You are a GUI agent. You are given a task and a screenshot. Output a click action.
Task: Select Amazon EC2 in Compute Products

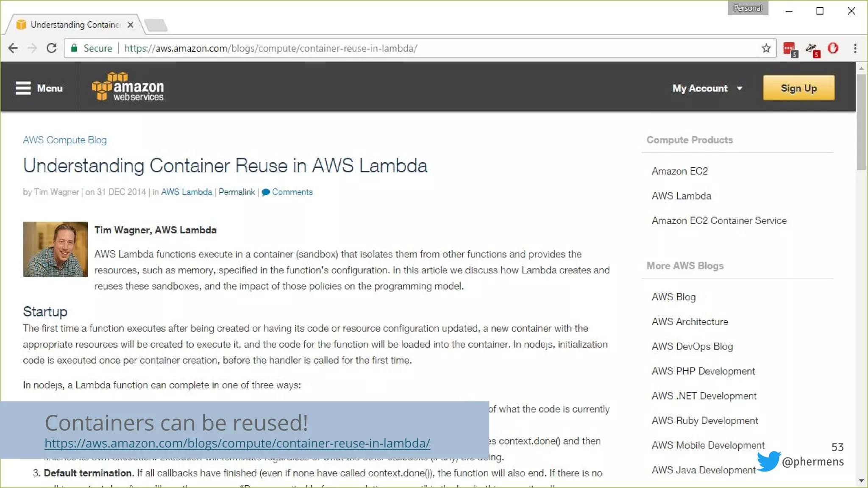(x=680, y=171)
